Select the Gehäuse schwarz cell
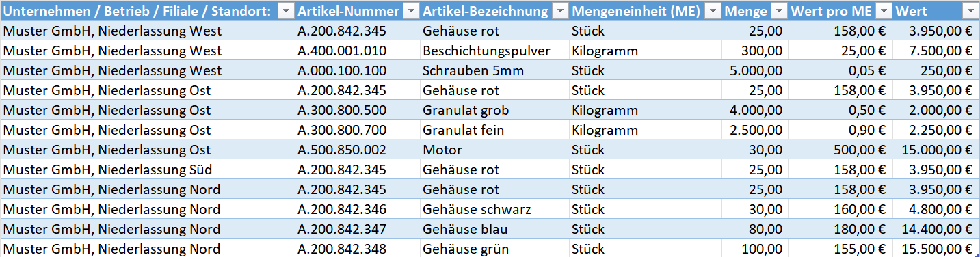Screen dimensions: 980x257 coord(494,209)
